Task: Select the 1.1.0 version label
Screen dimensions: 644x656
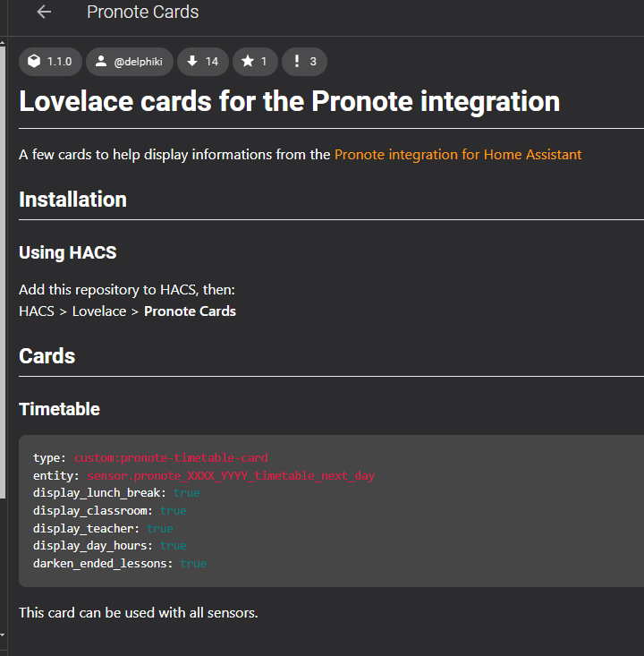Action: pos(59,62)
